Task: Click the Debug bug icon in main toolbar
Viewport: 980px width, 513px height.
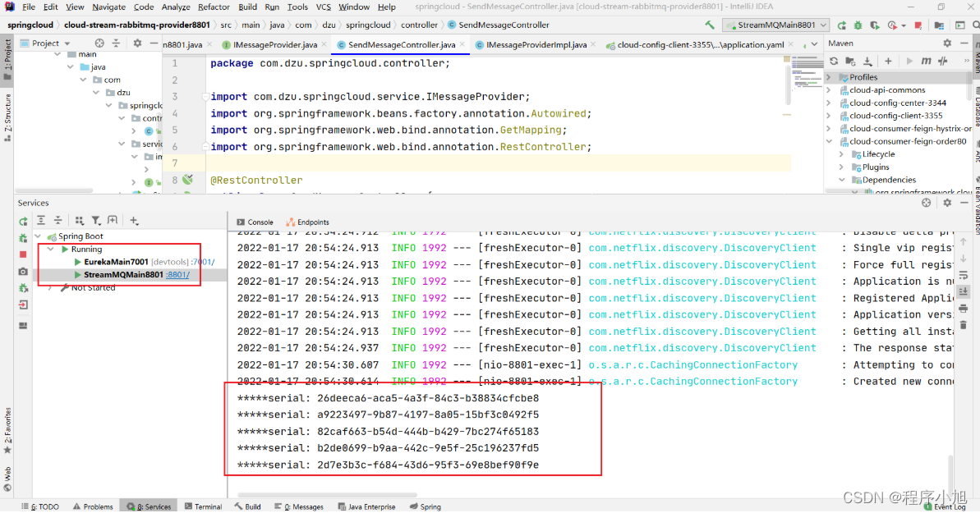Action: 858,25
